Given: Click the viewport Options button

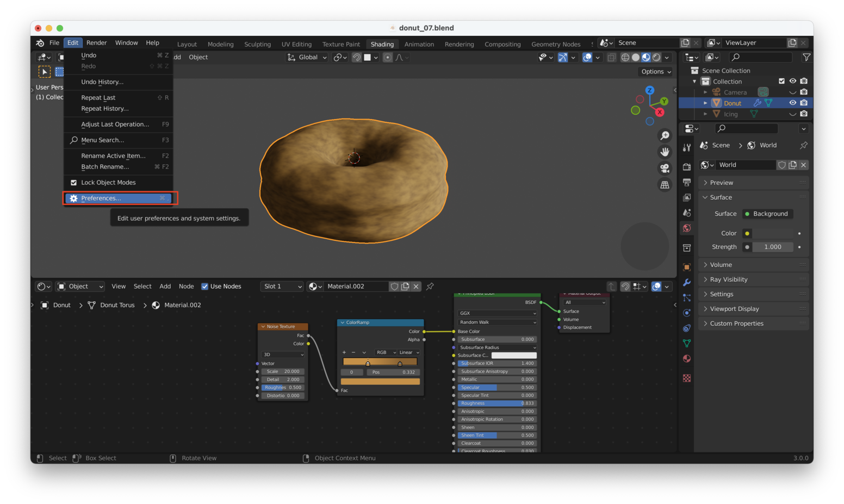Looking at the screenshot, I should 655,72.
